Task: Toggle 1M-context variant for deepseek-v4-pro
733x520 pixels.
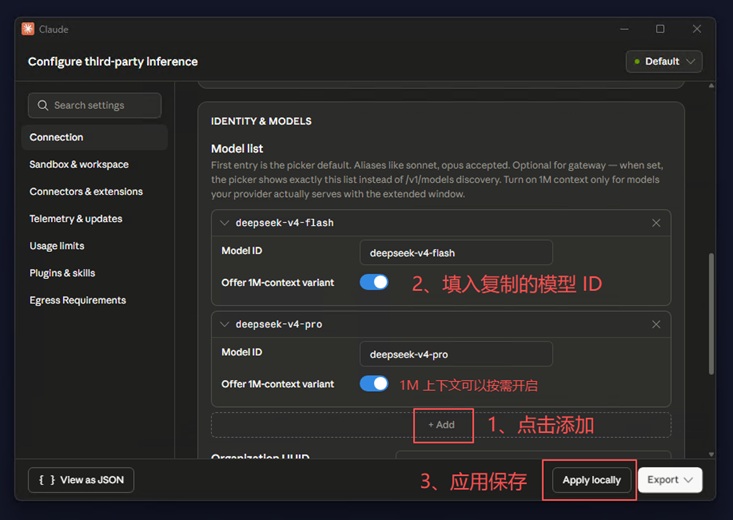Action: (374, 383)
